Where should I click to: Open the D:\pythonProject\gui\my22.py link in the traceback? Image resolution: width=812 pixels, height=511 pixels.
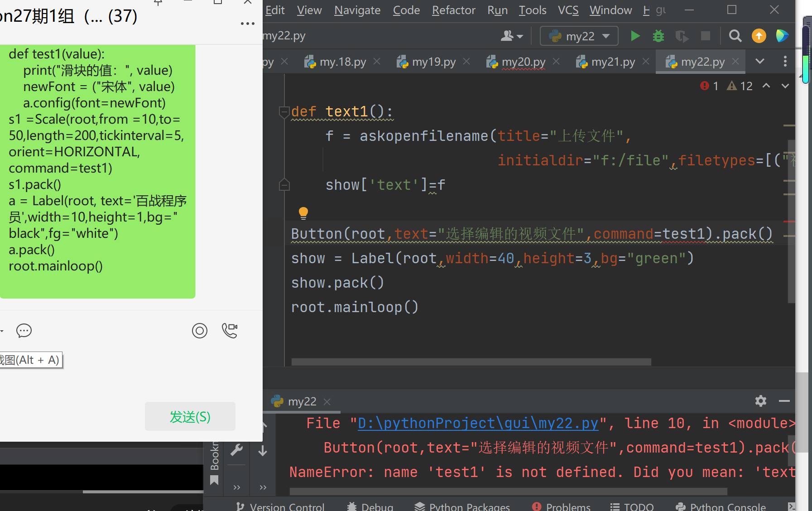[478, 423]
